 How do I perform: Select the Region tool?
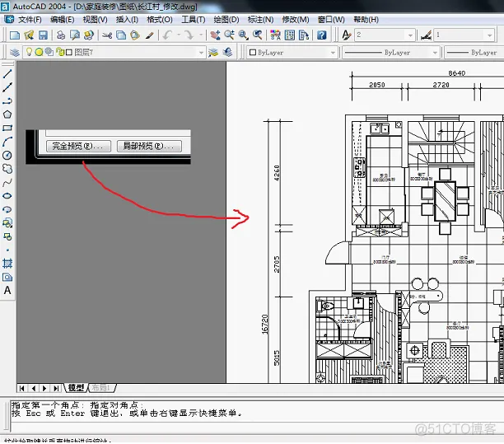point(7,277)
